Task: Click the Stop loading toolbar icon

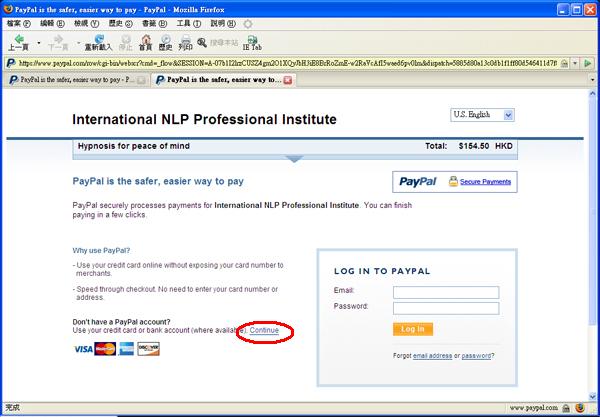Action: click(x=126, y=42)
